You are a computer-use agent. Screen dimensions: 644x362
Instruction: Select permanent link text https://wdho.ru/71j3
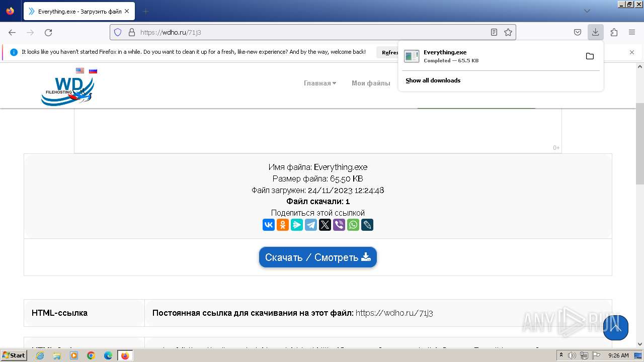(x=394, y=313)
